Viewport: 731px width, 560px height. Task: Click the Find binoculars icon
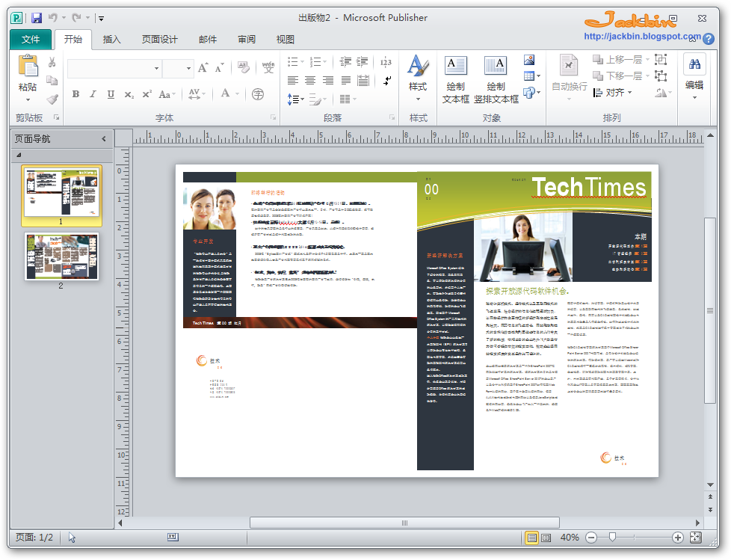click(694, 64)
